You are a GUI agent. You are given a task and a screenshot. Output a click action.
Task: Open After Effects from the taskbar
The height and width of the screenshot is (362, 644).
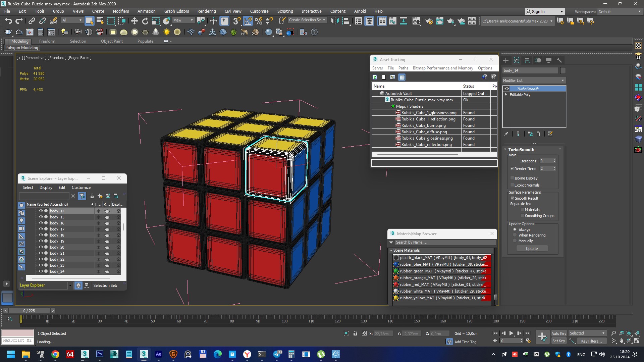(158, 354)
